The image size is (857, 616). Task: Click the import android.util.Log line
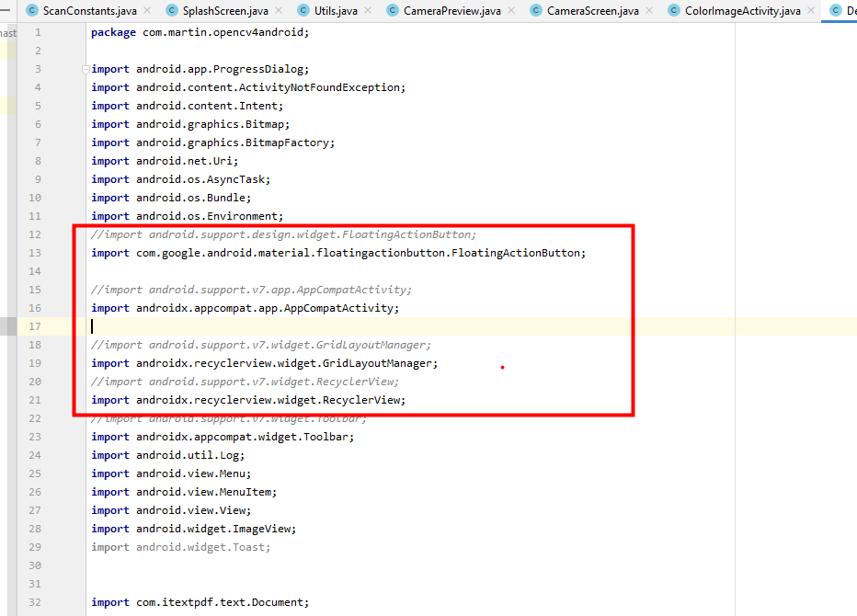tap(167, 455)
